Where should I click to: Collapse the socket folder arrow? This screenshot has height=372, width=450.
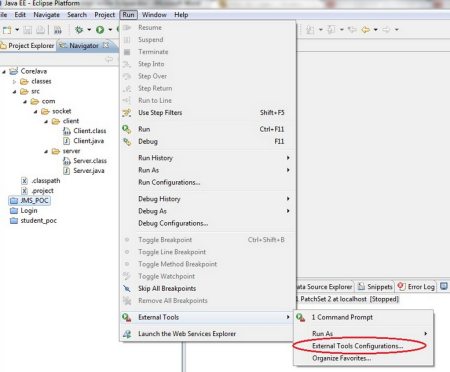[35, 112]
